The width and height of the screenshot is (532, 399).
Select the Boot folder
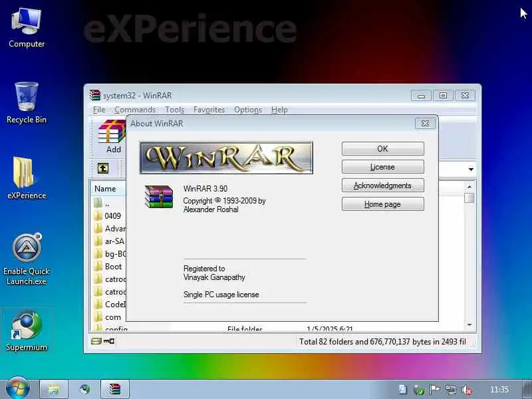(108, 267)
